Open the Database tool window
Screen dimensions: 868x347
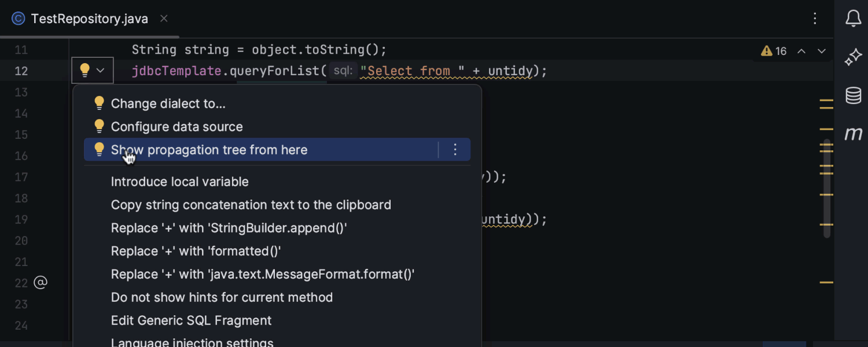[853, 95]
